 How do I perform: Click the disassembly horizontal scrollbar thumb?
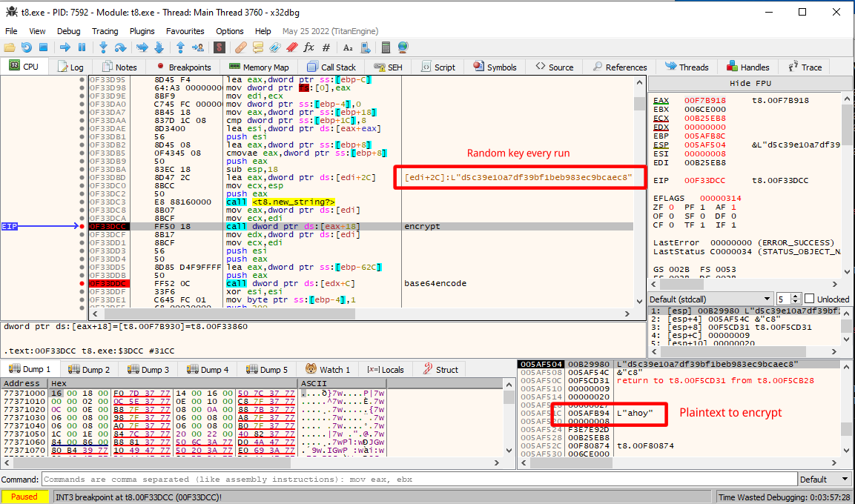coord(230,314)
